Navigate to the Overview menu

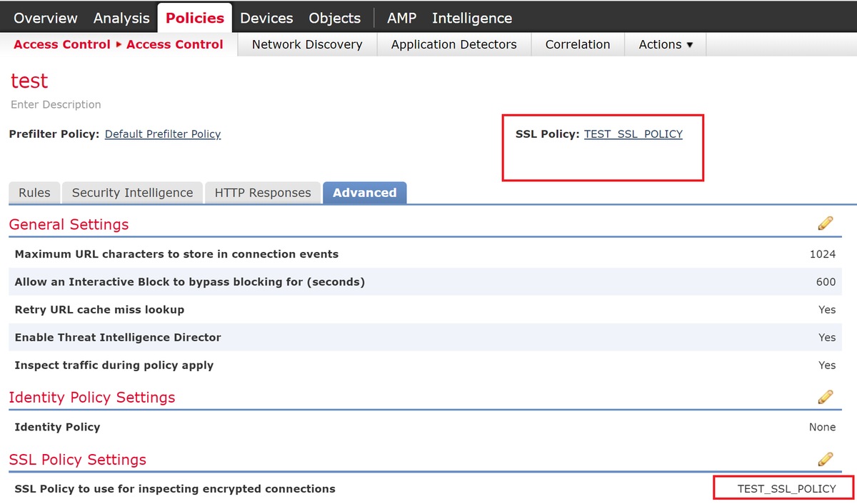[x=45, y=18]
